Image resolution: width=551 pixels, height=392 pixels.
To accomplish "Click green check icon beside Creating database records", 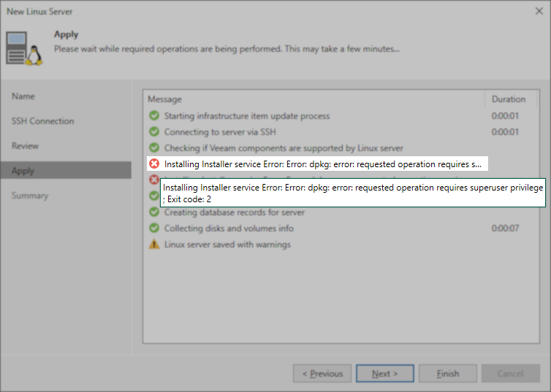I will [154, 212].
